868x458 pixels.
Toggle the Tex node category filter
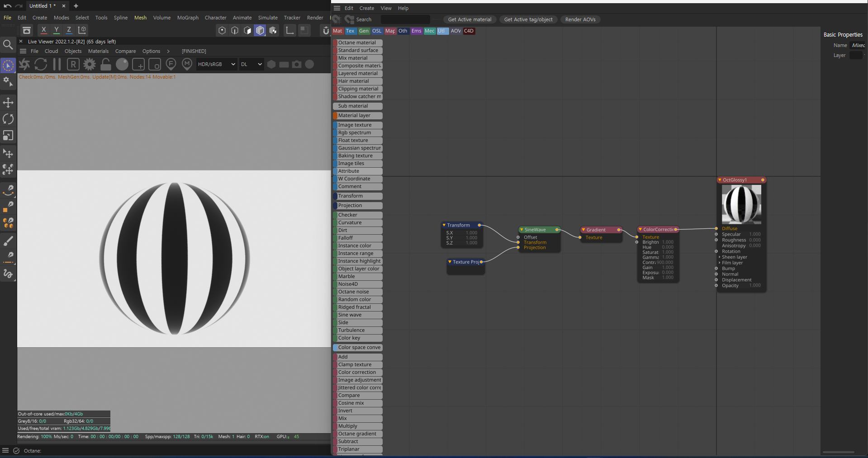(351, 31)
